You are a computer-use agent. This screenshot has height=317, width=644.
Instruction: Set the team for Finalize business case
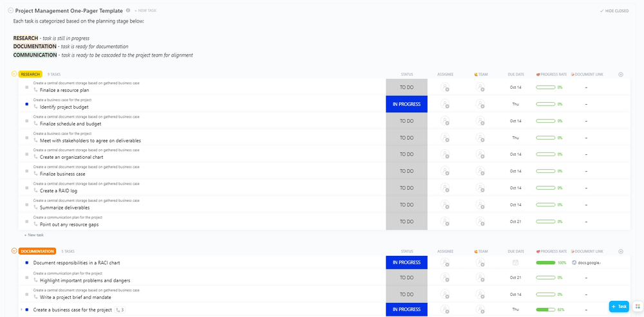(x=480, y=171)
